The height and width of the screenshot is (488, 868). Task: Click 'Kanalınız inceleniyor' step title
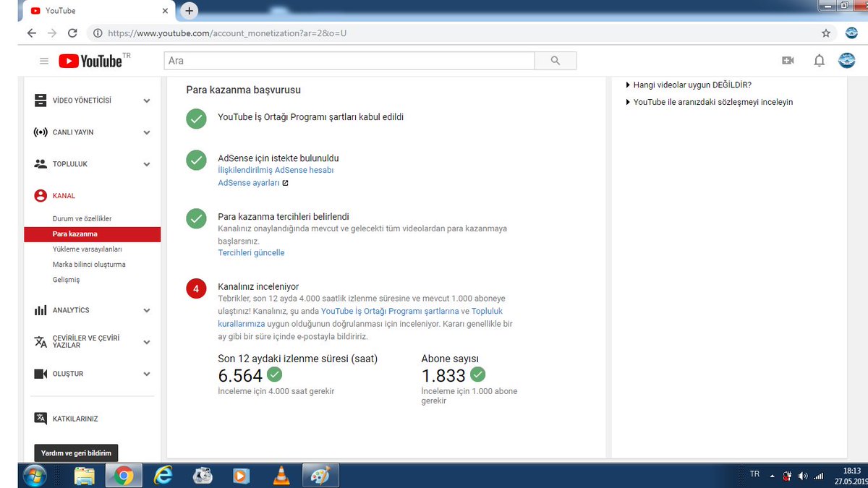[x=258, y=287]
